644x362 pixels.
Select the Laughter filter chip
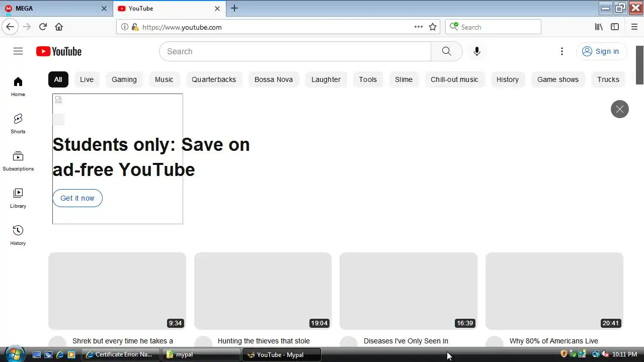tap(326, 79)
